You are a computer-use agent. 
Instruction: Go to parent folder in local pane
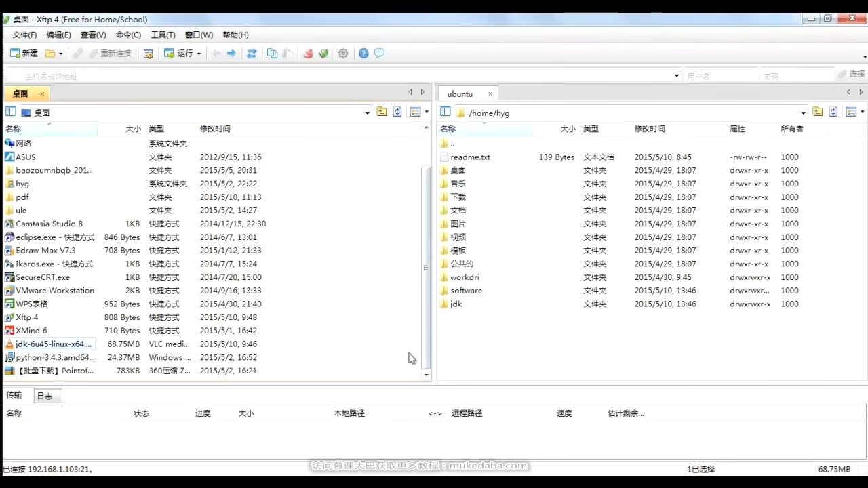click(382, 112)
